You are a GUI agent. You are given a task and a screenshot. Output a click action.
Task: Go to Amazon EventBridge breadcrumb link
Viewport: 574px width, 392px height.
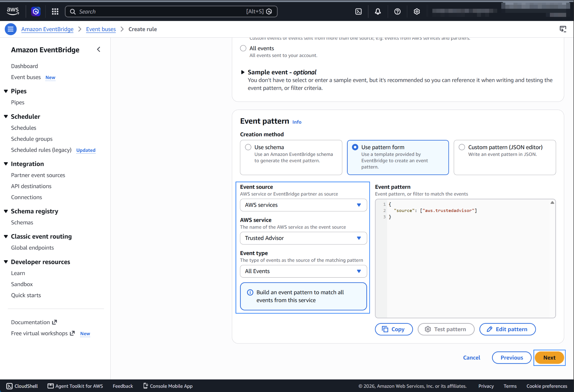pyautogui.click(x=47, y=29)
